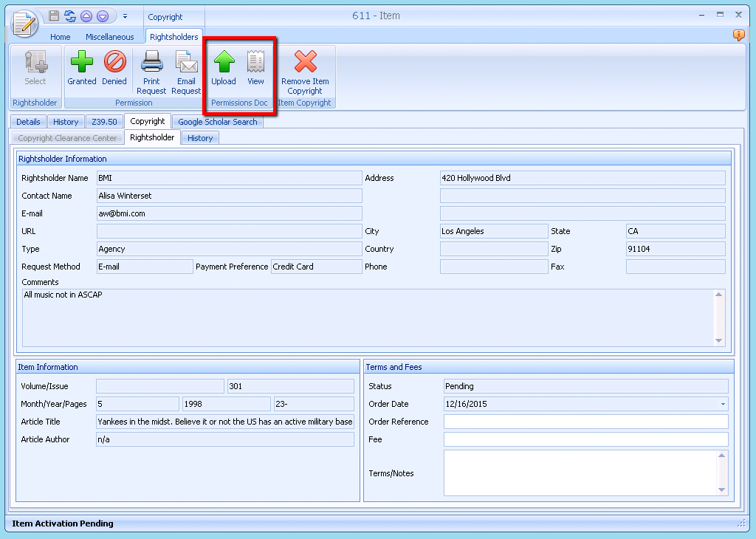
Task: Switch to the Rightsholders ribbon tab
Action: 173,36
